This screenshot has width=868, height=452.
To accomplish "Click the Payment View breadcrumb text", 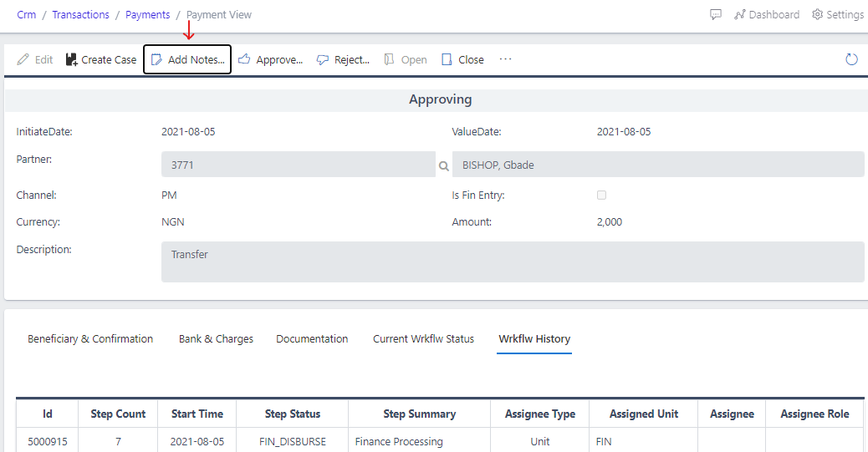I will (218, 15).
